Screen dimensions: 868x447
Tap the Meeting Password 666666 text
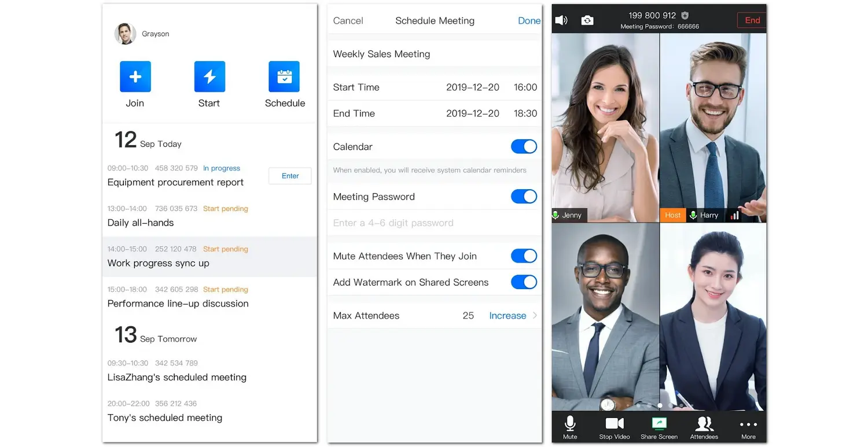click(x=660, y=27)
